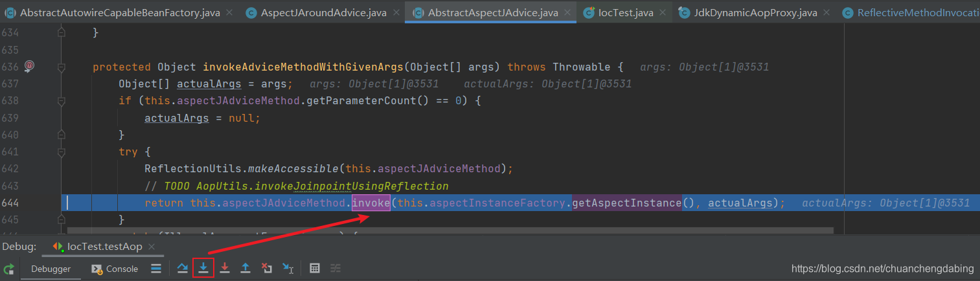
Task: Select the AbstractAspectJAdvice.java tab
Action: click(x=490, y=12)
